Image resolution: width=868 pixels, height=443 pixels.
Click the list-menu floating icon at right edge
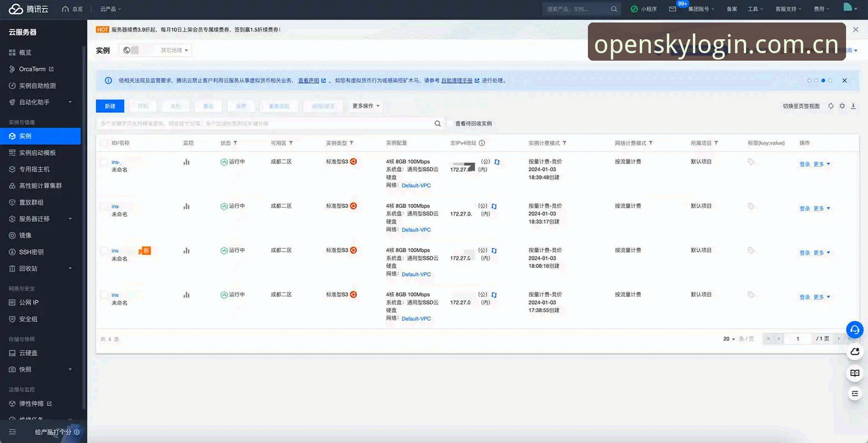point(855,393)
